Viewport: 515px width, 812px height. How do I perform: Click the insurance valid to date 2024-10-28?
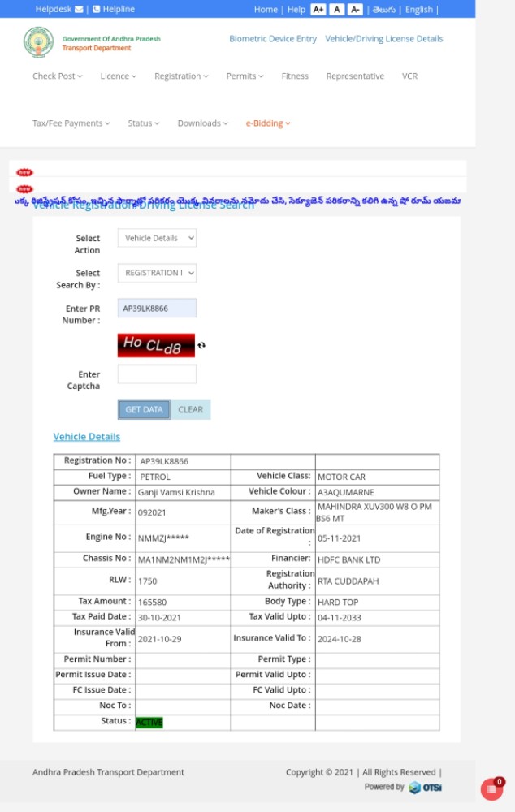pyautogui.click(x=340, y=639)
